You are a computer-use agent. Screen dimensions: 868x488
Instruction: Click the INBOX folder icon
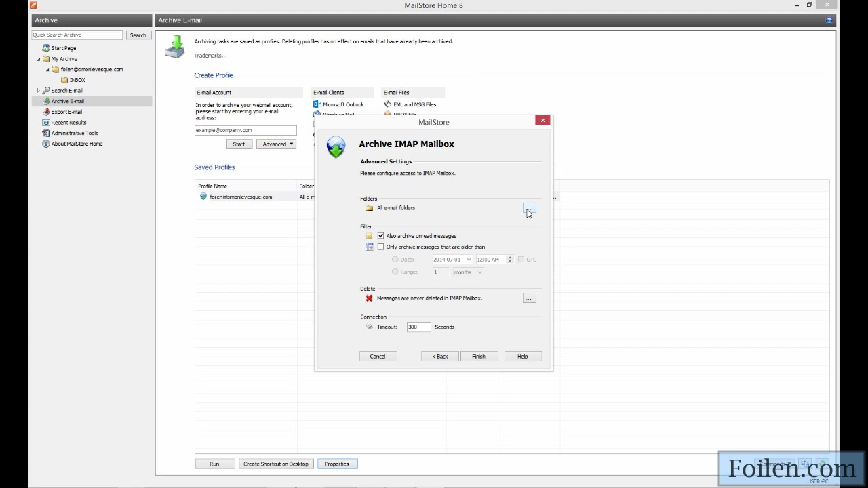(x=64, y=80)
